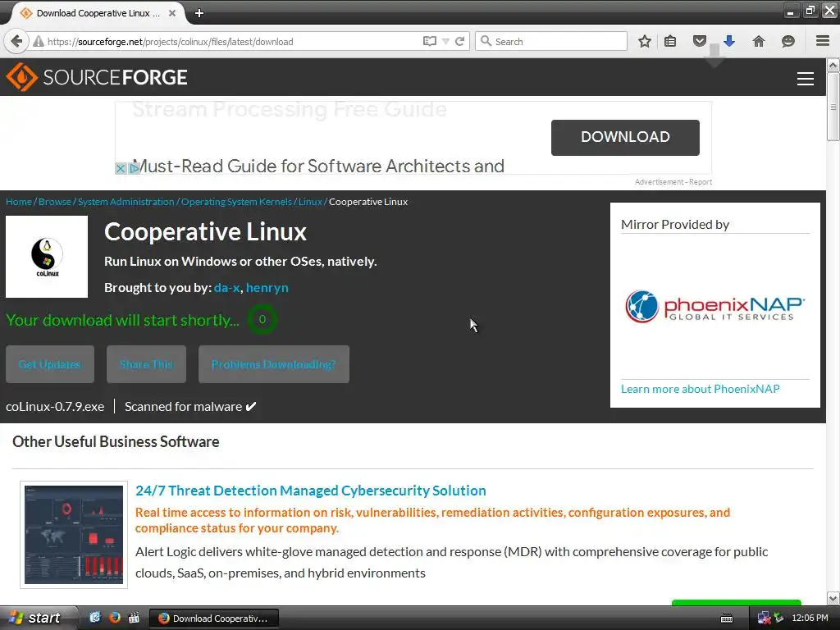Viewport: 840px width, 630px height.
Task: Select Download Cooperativ... taskbar button
Action: pos(214,619)
